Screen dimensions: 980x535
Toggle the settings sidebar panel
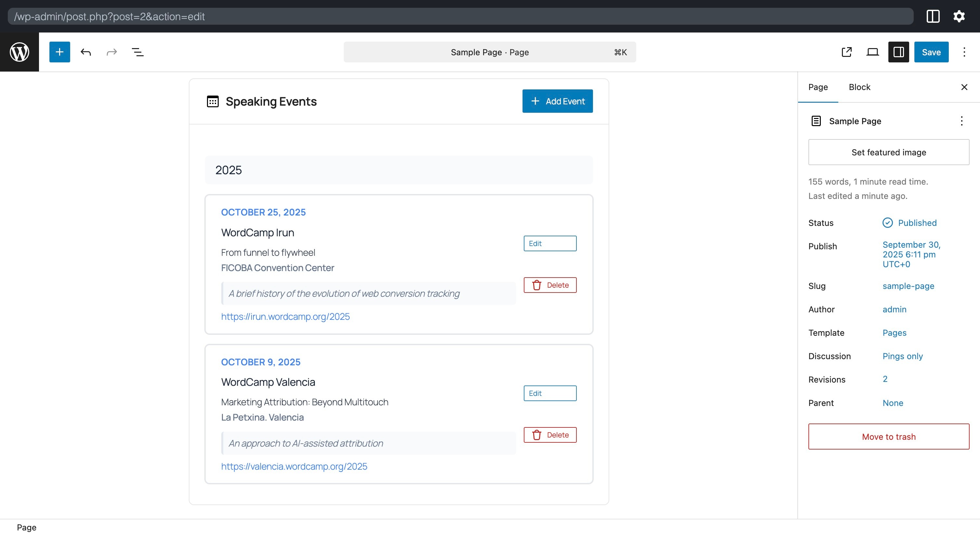(x=898, y=52)
